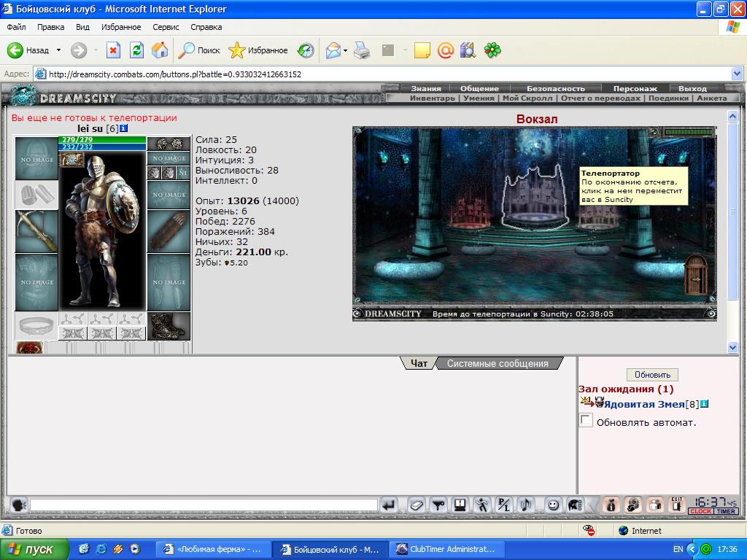Open the Безопасность game menu

555,88
